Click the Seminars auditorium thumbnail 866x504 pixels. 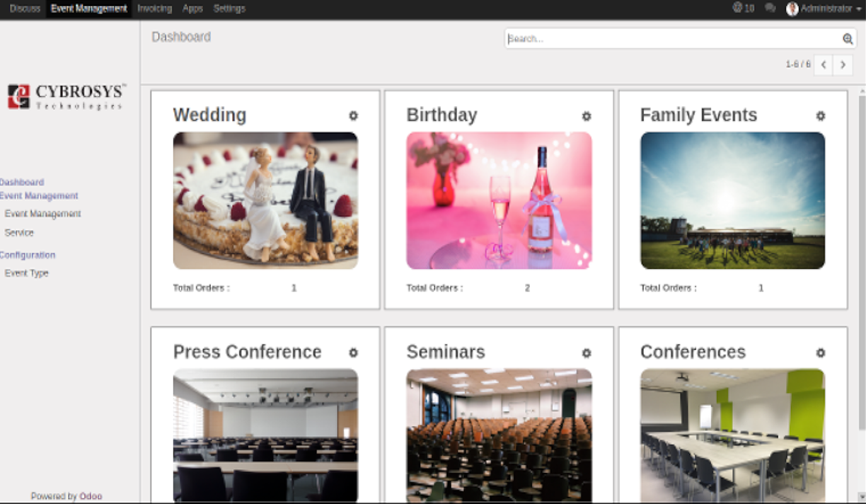click(x=499, y=435)
